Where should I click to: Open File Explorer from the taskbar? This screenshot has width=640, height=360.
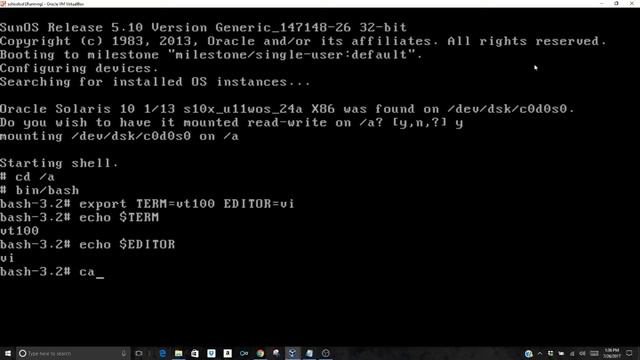179,353
